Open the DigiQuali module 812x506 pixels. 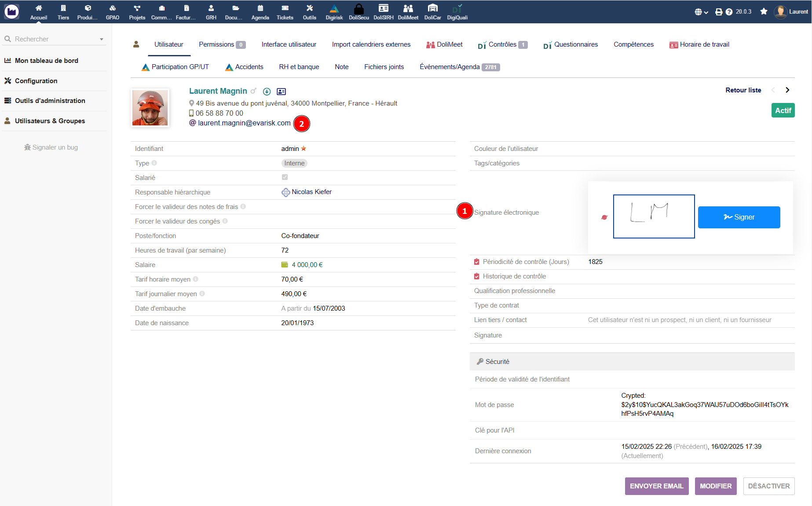tap(457, 12)
